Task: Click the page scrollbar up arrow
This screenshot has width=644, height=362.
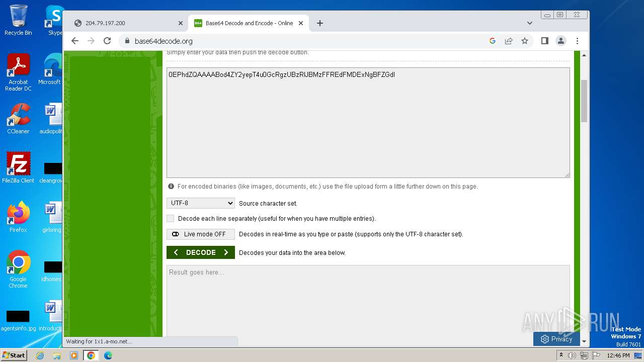Action: click(584, 55)
